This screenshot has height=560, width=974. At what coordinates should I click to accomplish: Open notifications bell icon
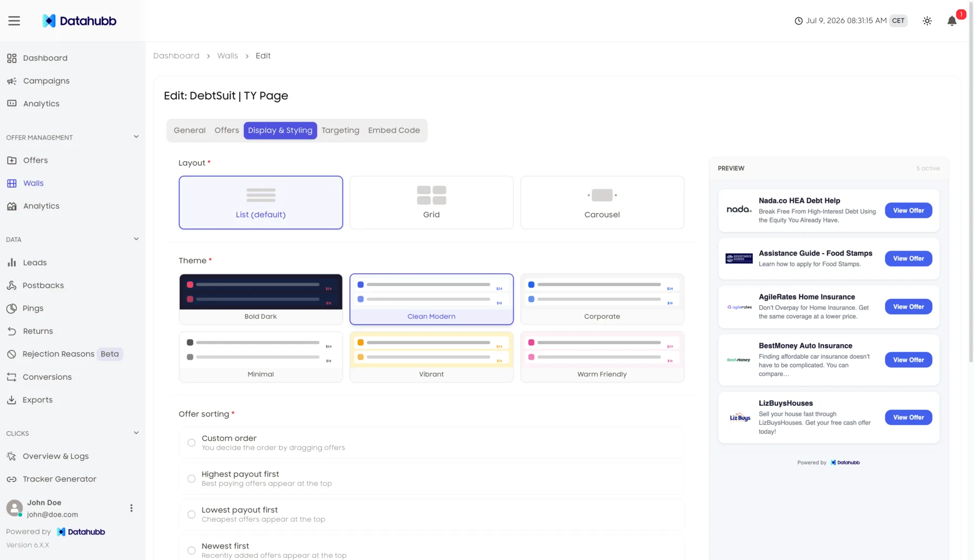(x=952, y=21)
